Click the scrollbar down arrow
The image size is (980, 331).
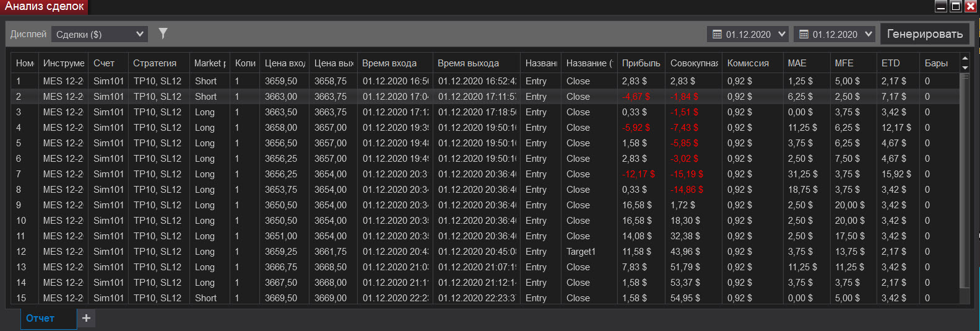[965, 68]
